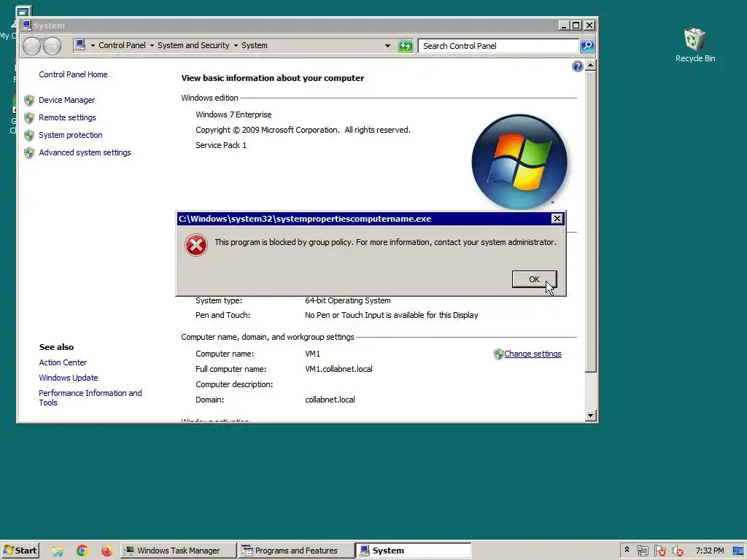
Task: Open the address bar history dropdown
Action: click(x=387, y=46)
